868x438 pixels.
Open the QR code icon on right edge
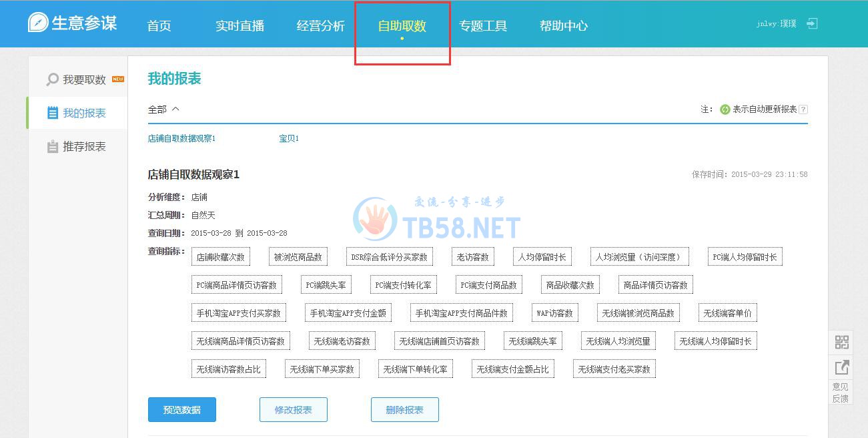point(842,343)
